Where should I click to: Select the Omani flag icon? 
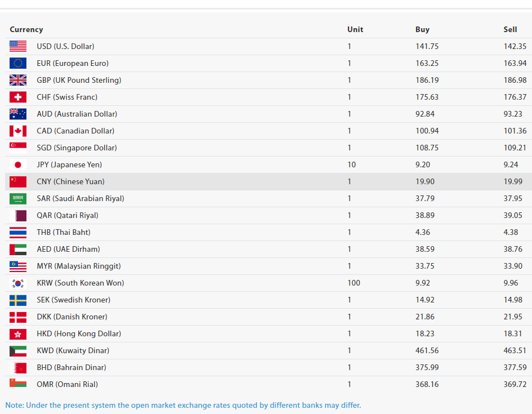[x=18, y=383]
